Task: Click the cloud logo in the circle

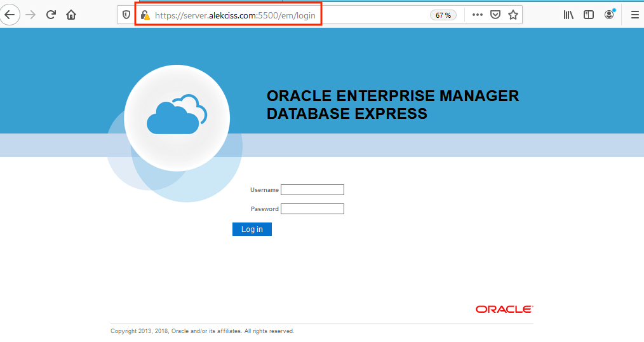Action: click(177, 114)
